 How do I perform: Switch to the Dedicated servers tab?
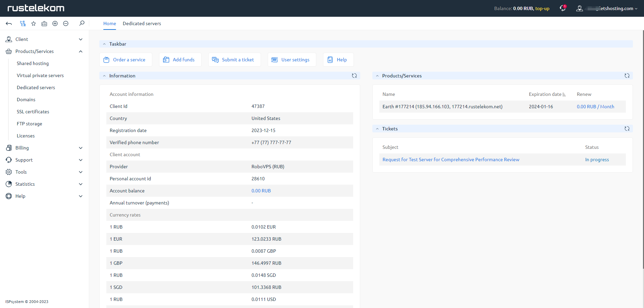click(x=142, y=23)
